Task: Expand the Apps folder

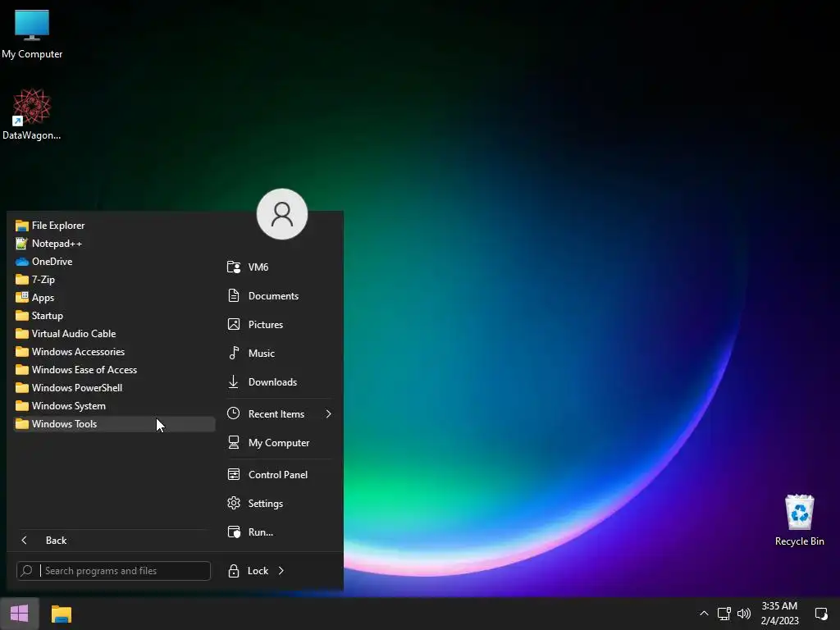Action: 114,297
